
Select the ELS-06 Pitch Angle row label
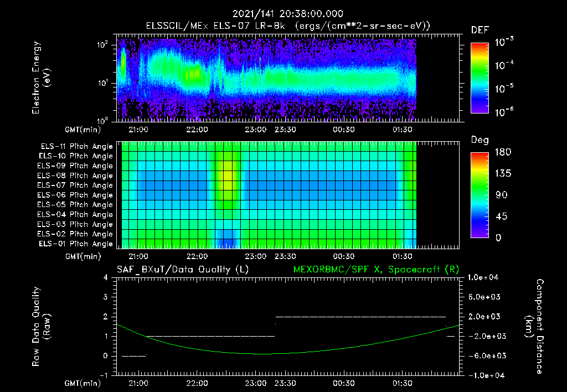(75, 195)
